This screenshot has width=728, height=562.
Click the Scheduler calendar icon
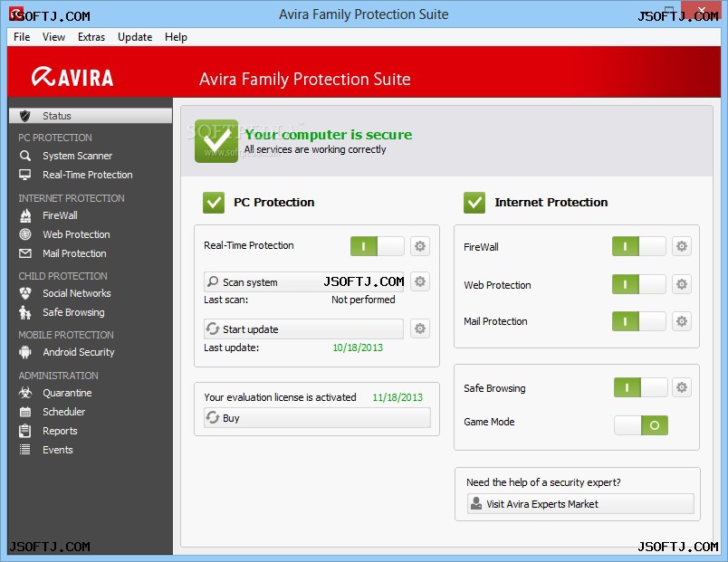[x=25, y=412]
